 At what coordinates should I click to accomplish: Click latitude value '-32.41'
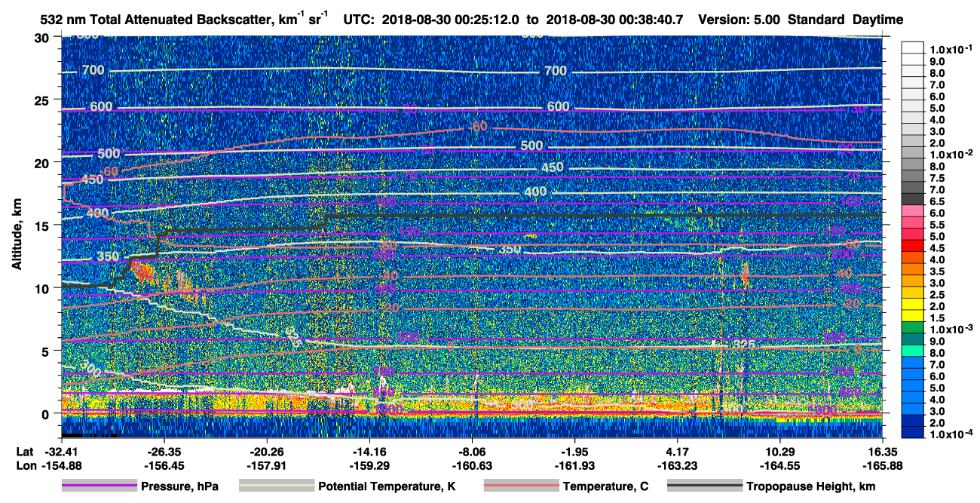coord(62,451)
